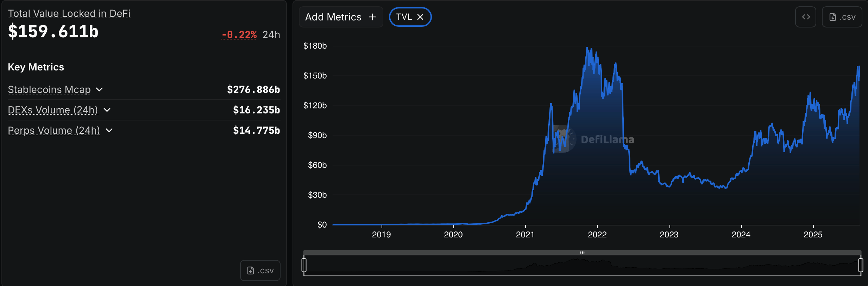The image size is (868, 286).
Task: Click the 2022 marker on the timeline axis
Action: 597,234
